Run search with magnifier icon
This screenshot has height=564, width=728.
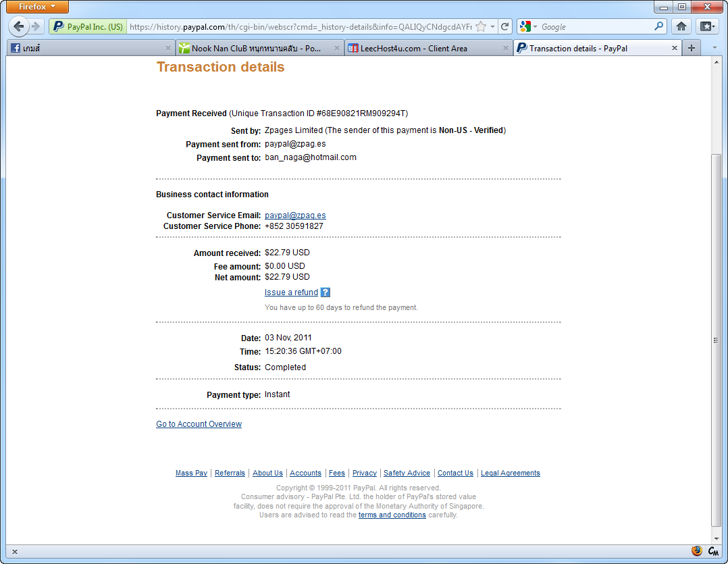tap(658, 27)
